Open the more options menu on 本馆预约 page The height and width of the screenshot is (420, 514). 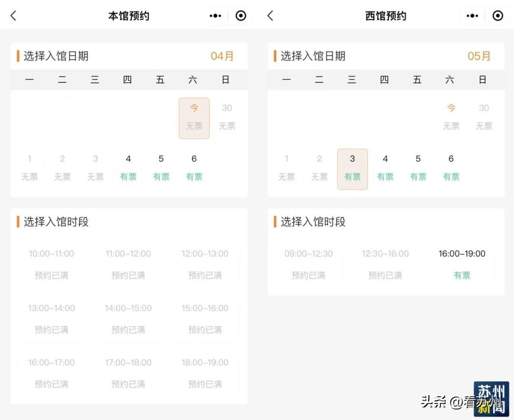[215, 15]
